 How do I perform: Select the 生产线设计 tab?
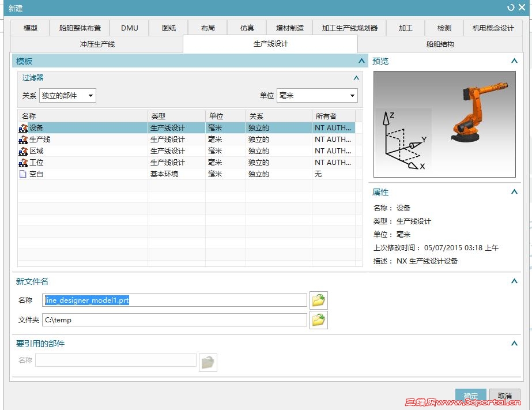[270, 44]
